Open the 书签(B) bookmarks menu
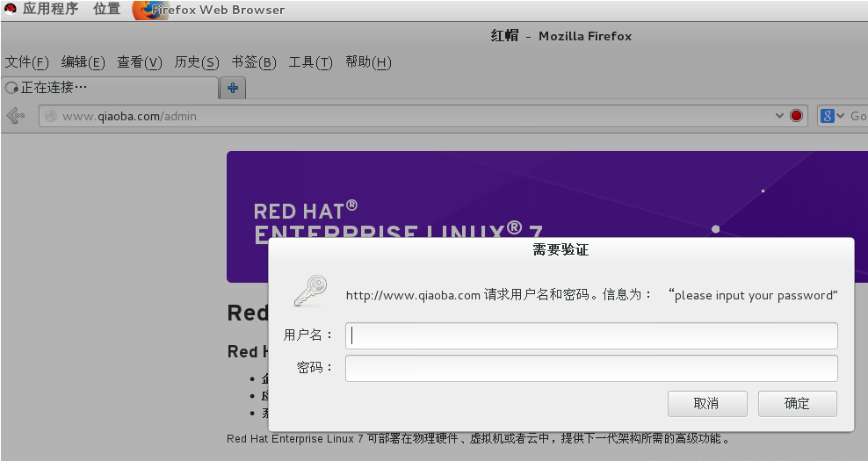The height and width of the screenshot is (461, 868). pos(254,62)
